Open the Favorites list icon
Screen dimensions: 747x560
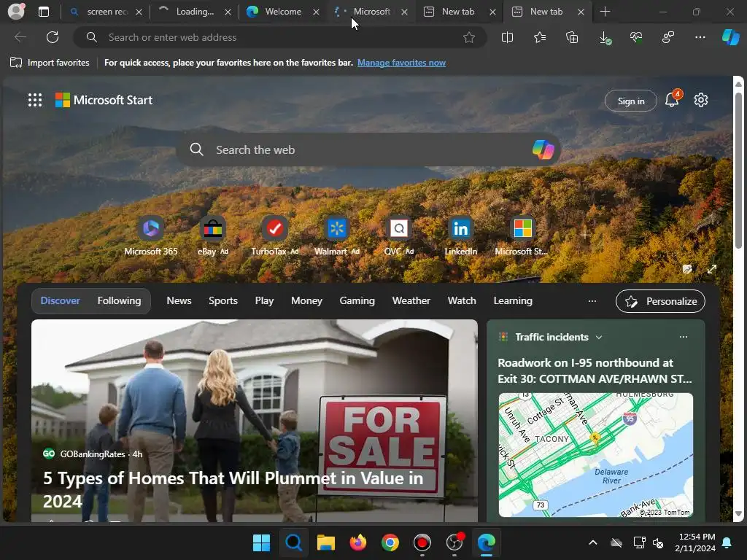tap(540, 37)
